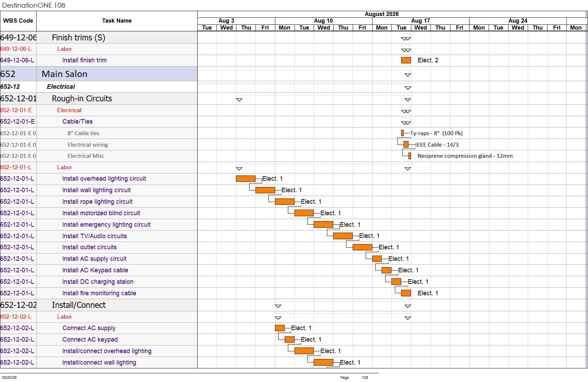Click the Main Salon summary end marker
The width and height of the screenshot is (588, 382).
click(408, 75)
